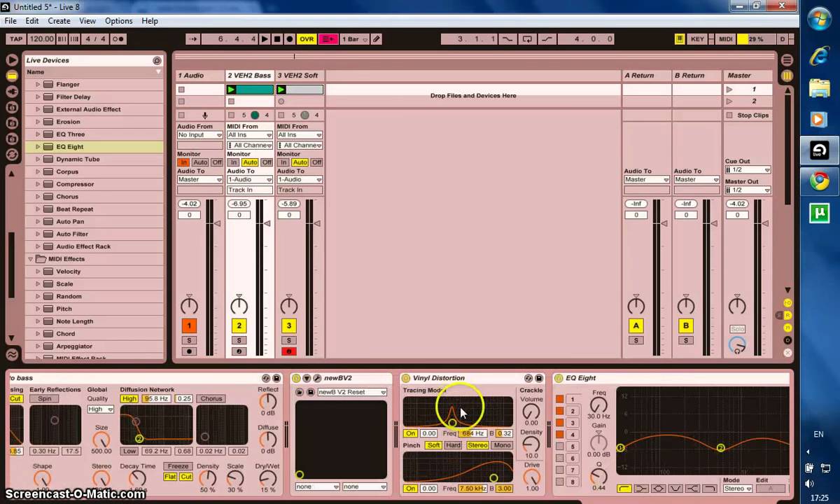
Task: Set 2 VEH2 Bass monitor to Off
Action: point(267,162)
